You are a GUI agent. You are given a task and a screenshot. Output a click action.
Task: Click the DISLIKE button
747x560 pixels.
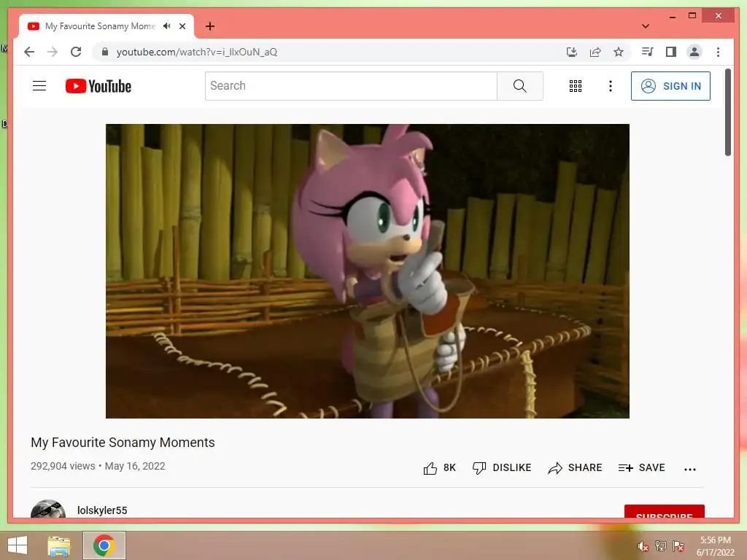[x=502, y=468]
